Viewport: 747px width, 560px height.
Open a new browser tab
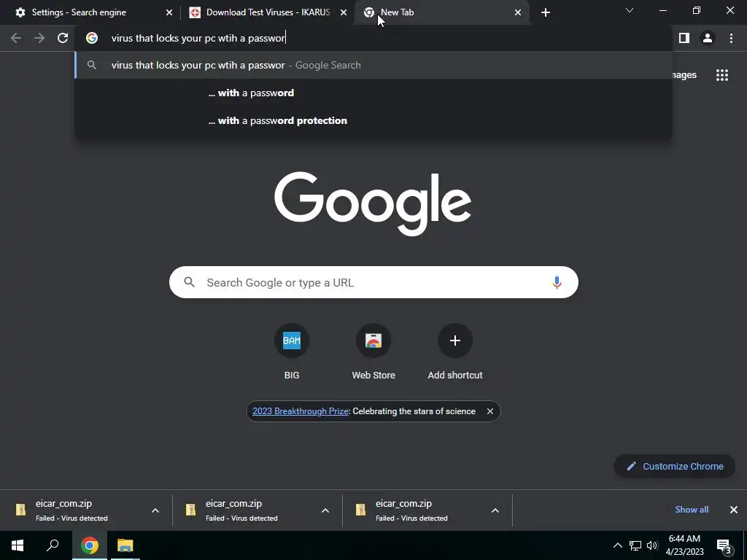(x=546, y=12)
